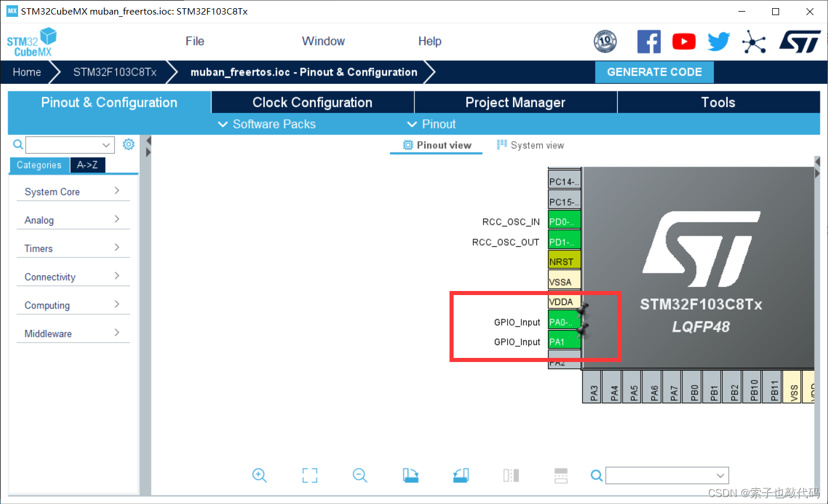The image size is (828, 504).
Task: Fit the chip to the screen
Action: pyautogui.click(x=310, y=475)
